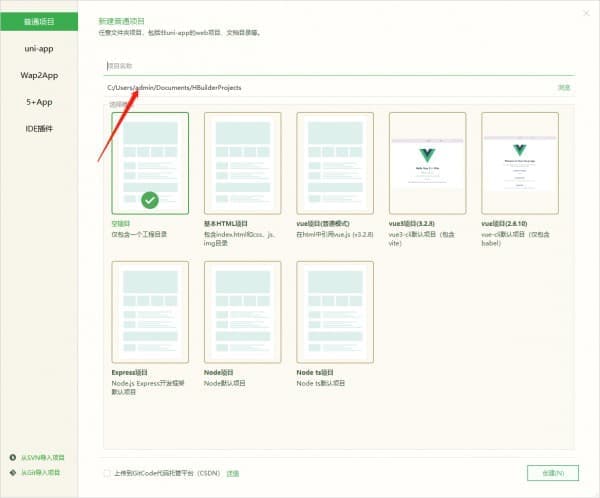Select the vue项目(2.6.10) babel template
Screen dimensions: 600x498
click(519, 162)
